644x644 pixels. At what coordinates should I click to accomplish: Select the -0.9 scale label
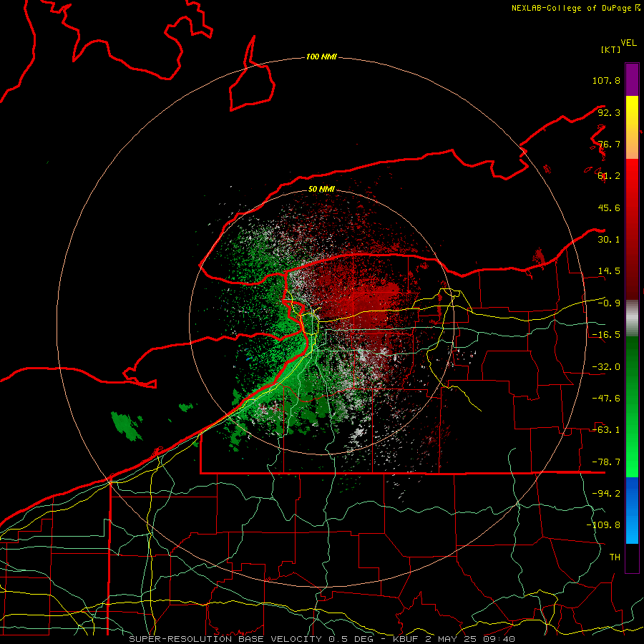point(609,303)
